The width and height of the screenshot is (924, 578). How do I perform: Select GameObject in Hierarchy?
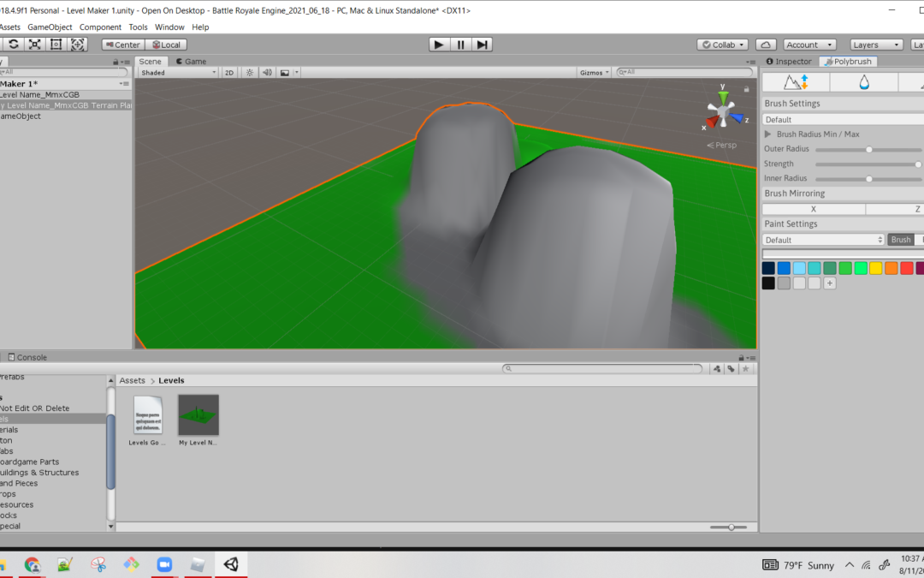click(x=21, y=116)
